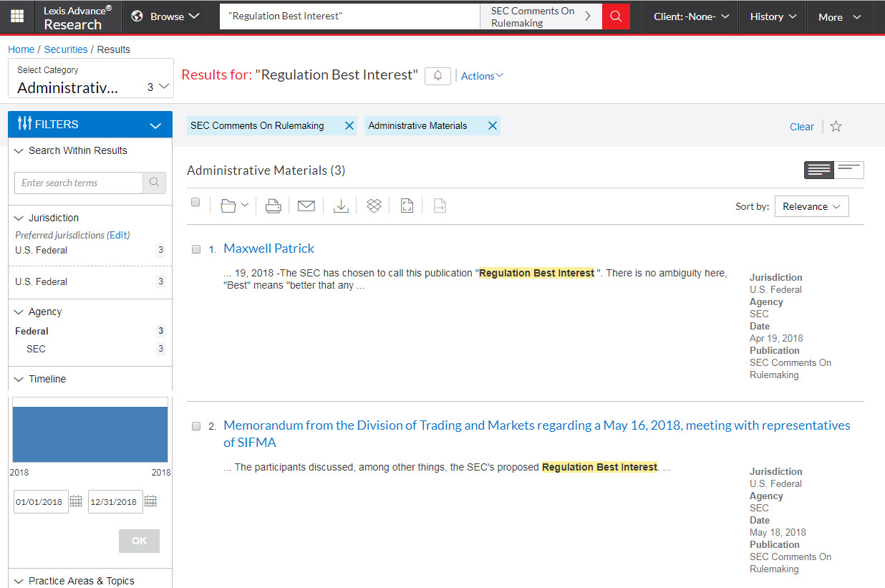Download results using the download icon
Screen dimensions: 885x588
click(x=342, y=206)
